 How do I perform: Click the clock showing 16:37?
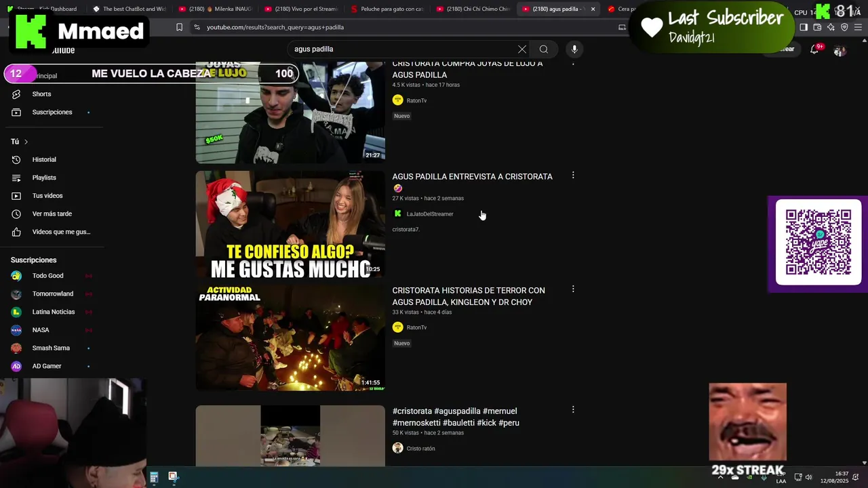tap(835, 477)
